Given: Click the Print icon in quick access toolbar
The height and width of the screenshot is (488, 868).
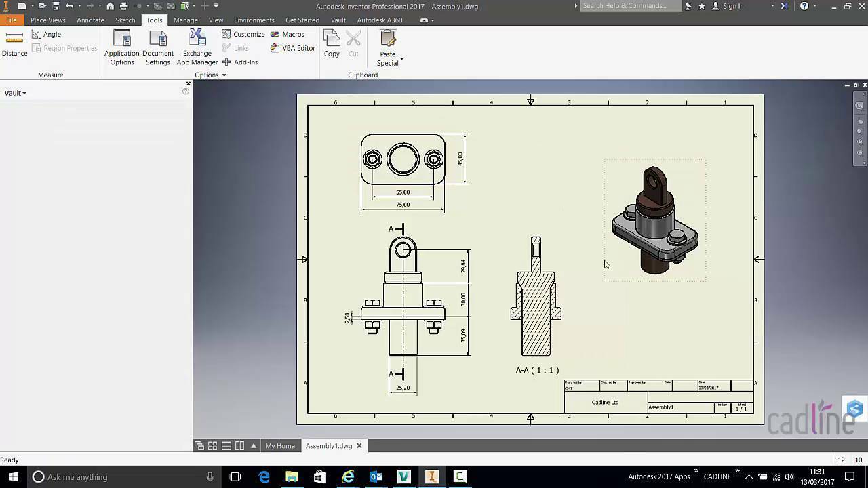Looking at the screenshot, I should pos(123,6).
